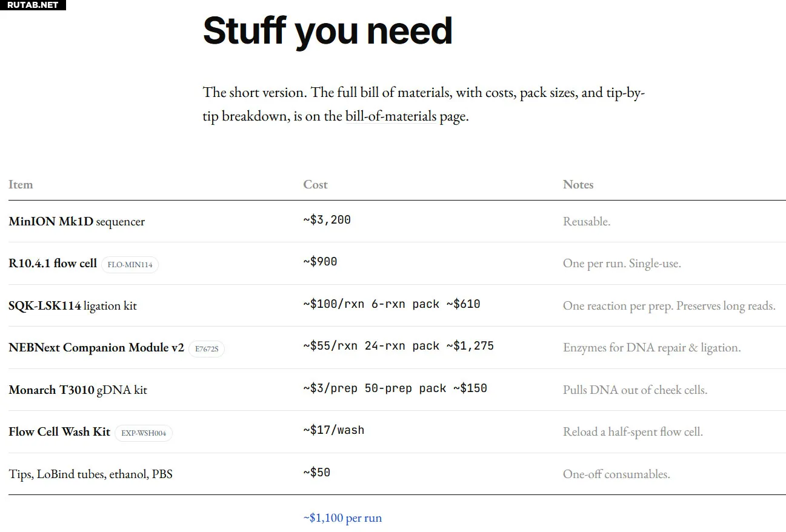Image resolution: width=786 pixels, height=532 pixels.
Task: Select the E7672S catalog number badge
Action: click(x=207, y=349)
